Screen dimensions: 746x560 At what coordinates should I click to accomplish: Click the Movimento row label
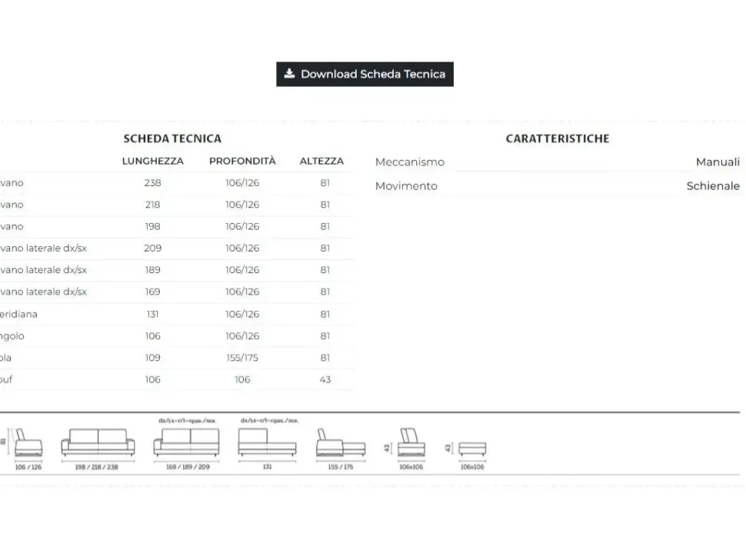[x=406, y=186]
